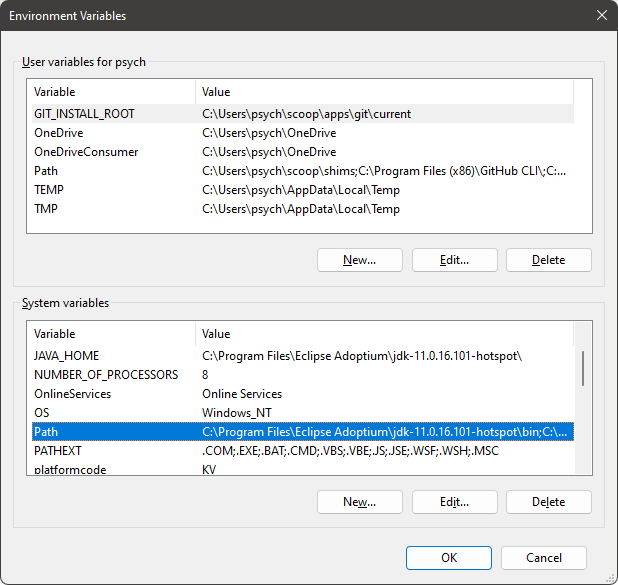Cancel the Environment Variables dialog
Screen dimensions: 618x585
(x=544, y=558)
